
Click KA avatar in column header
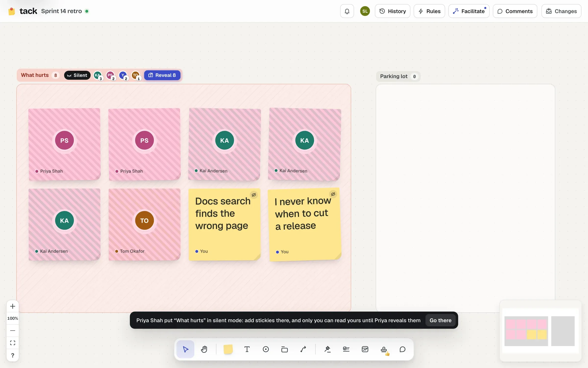[x=98, y=76]
